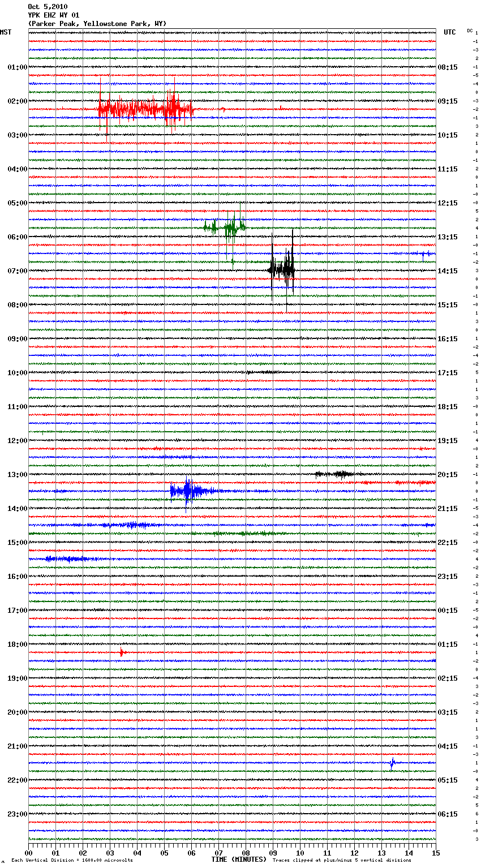Click the large red seismic burst near 02:00 MST
The height and width of the screenshot is (868, 481).
point(146,109)
